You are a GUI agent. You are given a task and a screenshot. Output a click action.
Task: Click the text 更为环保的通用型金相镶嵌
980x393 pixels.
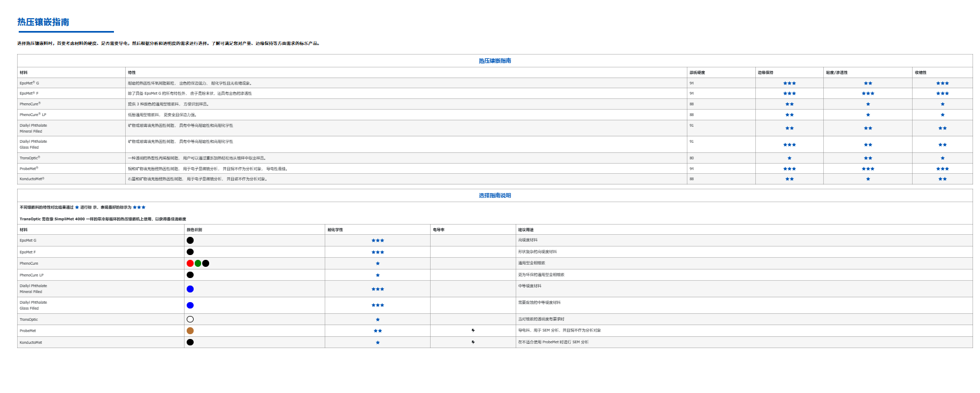541,275
